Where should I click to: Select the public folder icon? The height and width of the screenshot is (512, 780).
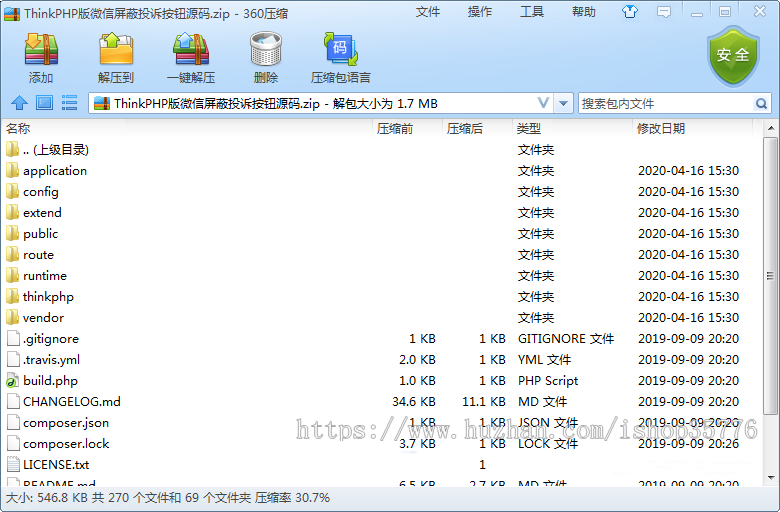click(x=13, y=233)
